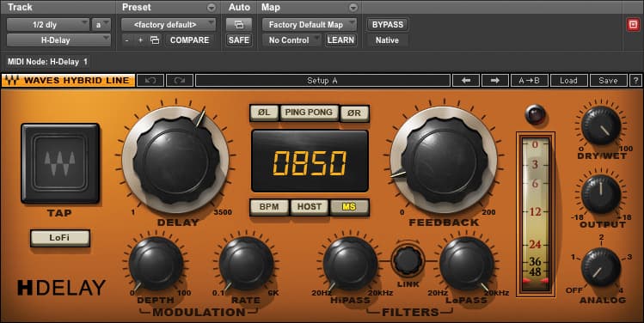
Task: Toggle the filter LINK knob
Action: click(x=408, y=259)
